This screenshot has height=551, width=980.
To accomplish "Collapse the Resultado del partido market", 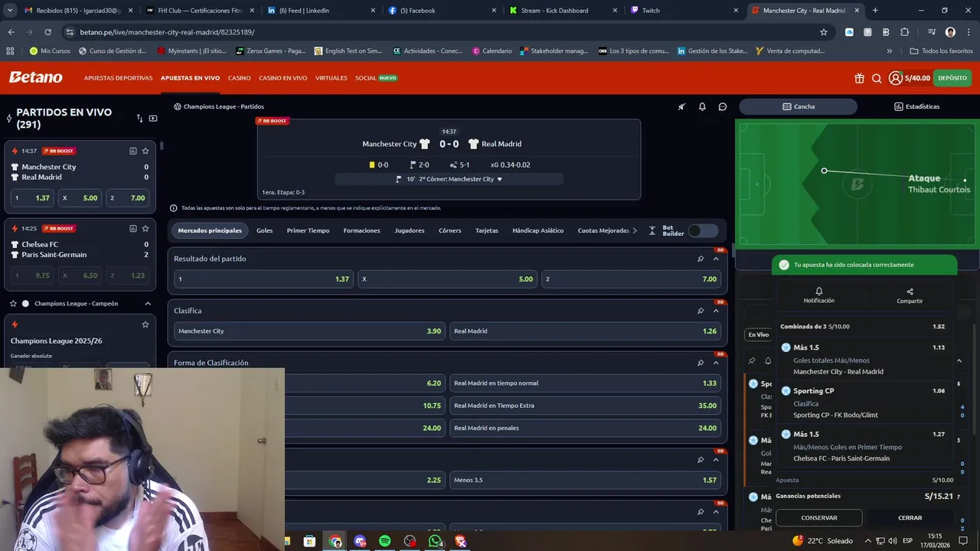I will pos(716,259).
